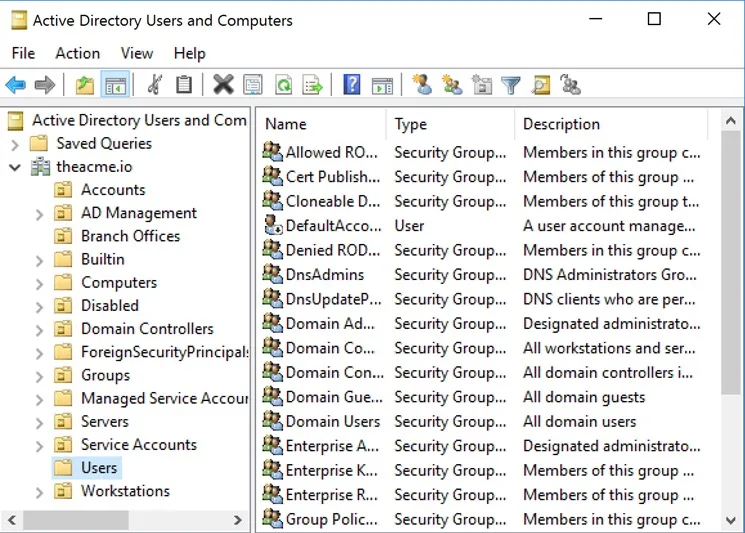745x533 pixels.
Task: Click the filter funnel toolbar icon
Action: coord(511,85)
